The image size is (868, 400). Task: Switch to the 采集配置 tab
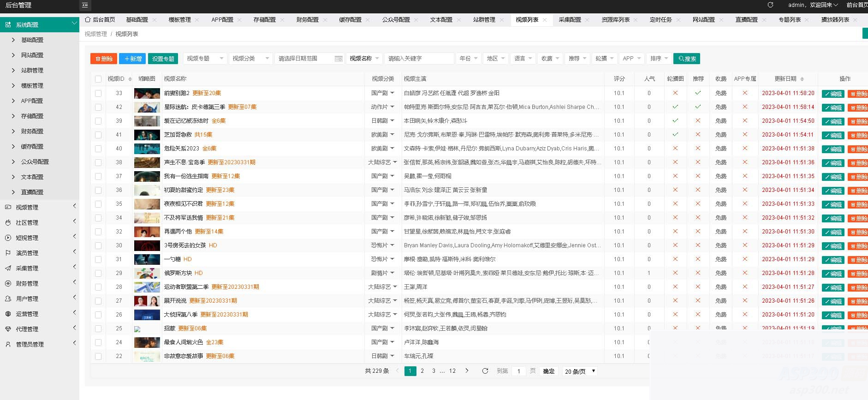click(570, 20)
